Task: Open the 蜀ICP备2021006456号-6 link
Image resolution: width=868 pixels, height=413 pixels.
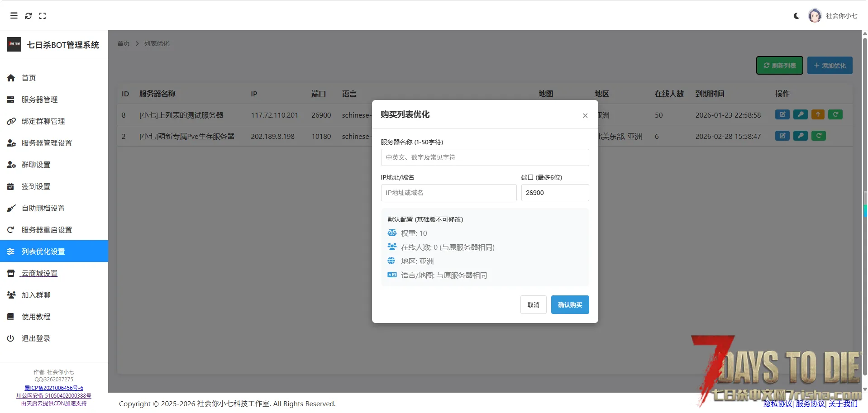Action: tap(54, 388)
